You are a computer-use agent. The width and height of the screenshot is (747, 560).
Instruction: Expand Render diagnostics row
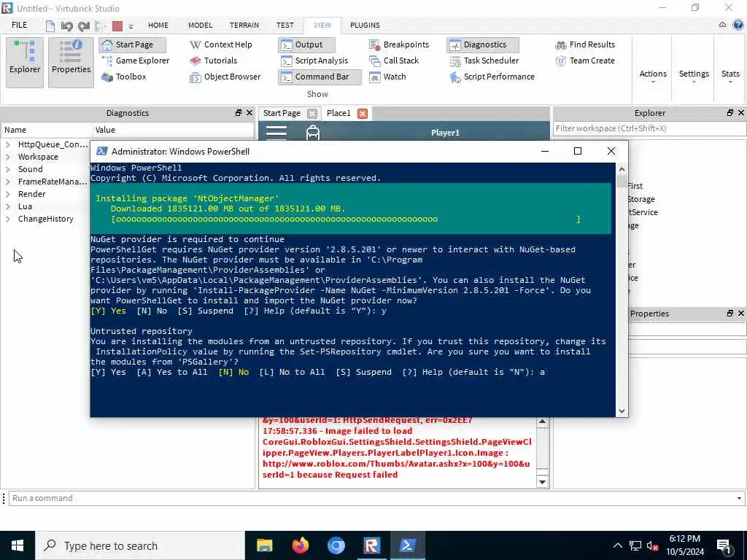(x=7, y=194)
